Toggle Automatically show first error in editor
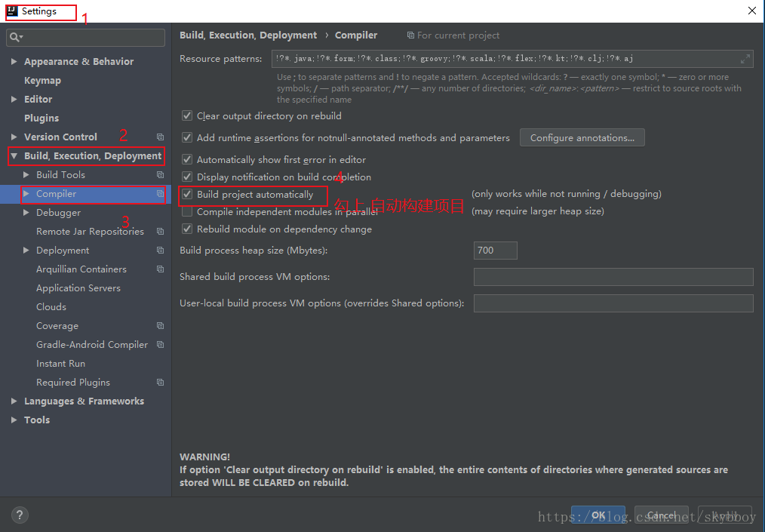The width and height of the screenshot is (765, 532). point(187,160)
